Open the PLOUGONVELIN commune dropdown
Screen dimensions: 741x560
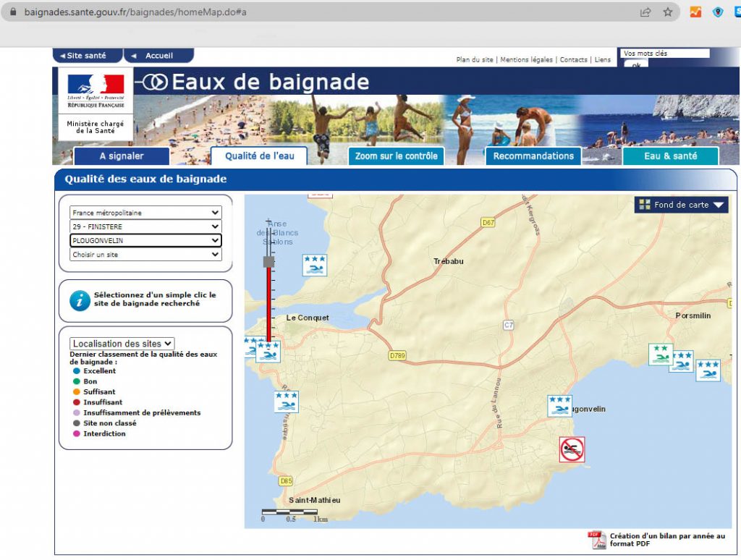[x=145, y=240]
